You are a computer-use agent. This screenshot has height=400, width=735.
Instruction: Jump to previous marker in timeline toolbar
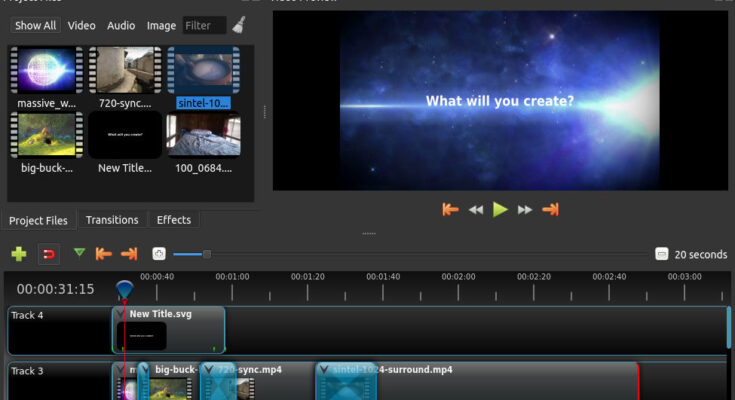point(103,254)
